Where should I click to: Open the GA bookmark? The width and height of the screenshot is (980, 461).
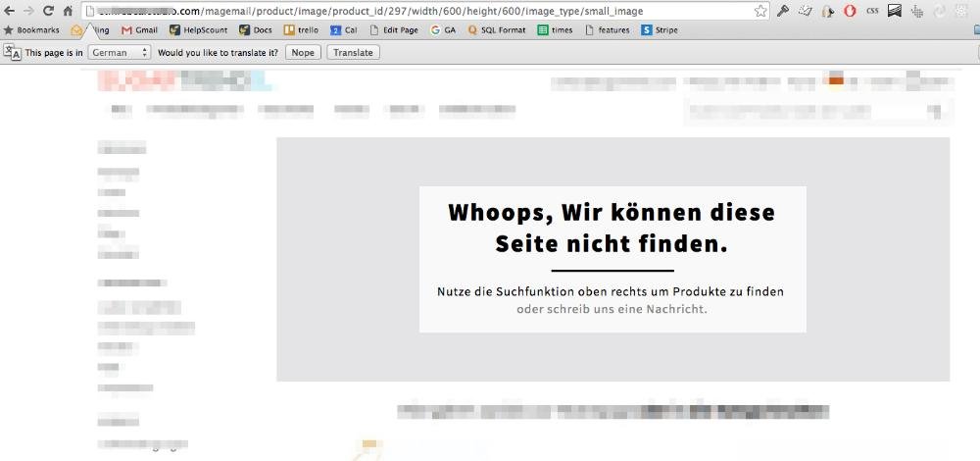[443, 30]
